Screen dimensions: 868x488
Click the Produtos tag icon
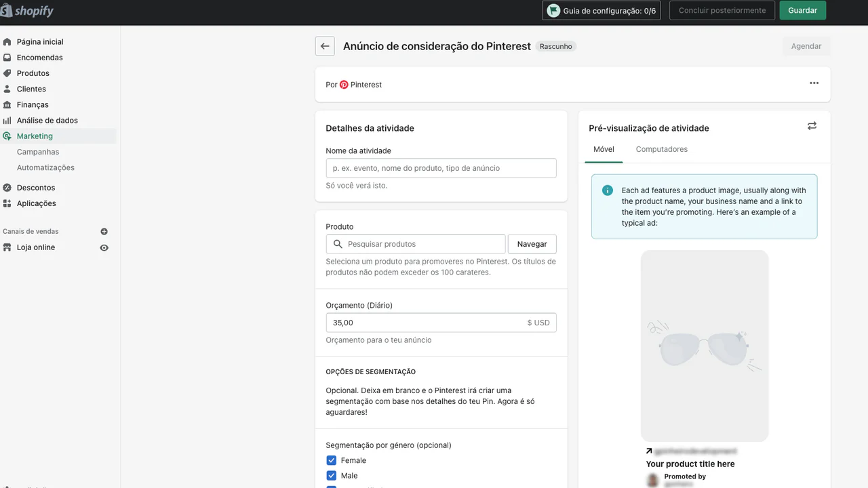point(7,73)
